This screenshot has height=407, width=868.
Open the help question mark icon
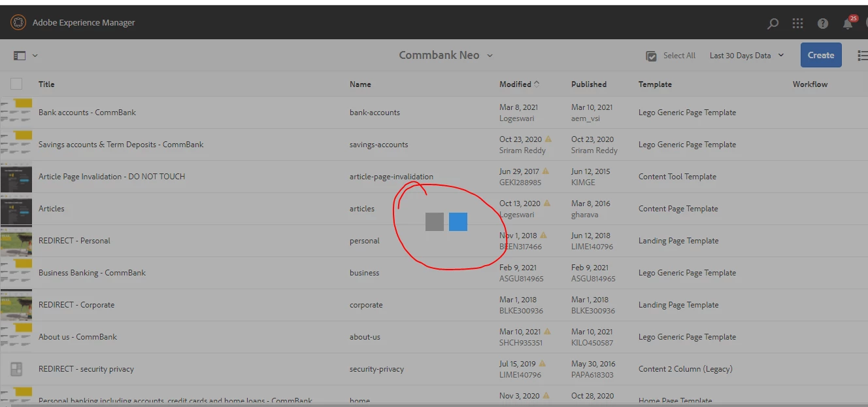pyautogui.click(x=823, y=24)
